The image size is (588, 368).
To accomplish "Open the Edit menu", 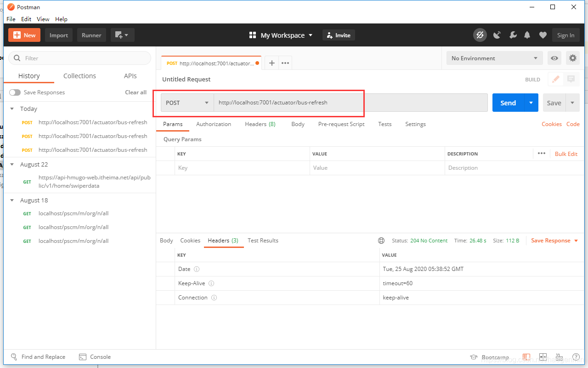I will click(x=26, y=19).
